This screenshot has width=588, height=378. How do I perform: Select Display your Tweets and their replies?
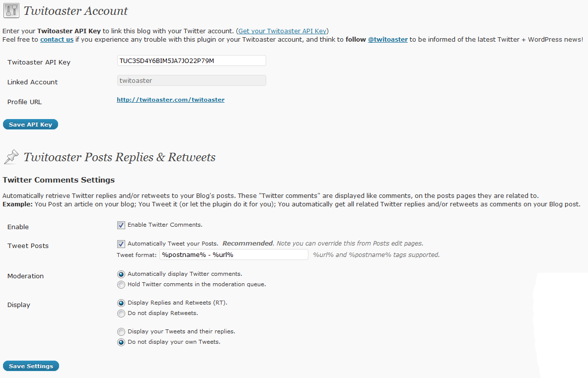coord(121,331)
